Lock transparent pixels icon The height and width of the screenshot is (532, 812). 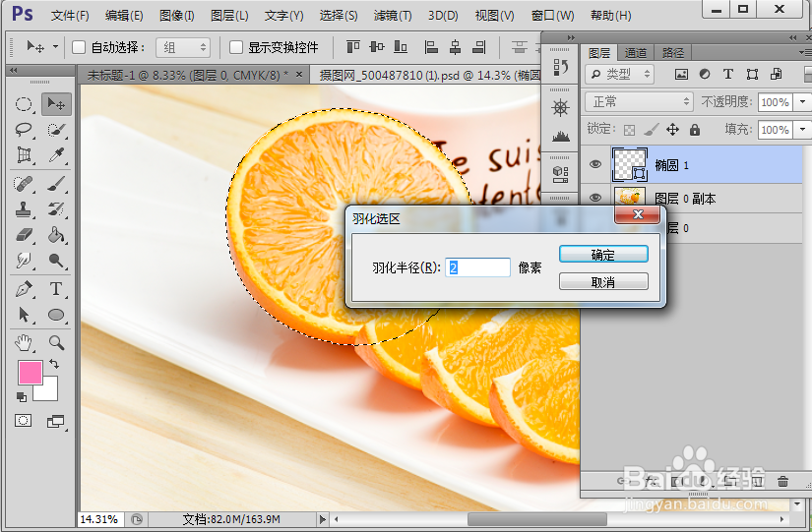[x=629, y=130]
